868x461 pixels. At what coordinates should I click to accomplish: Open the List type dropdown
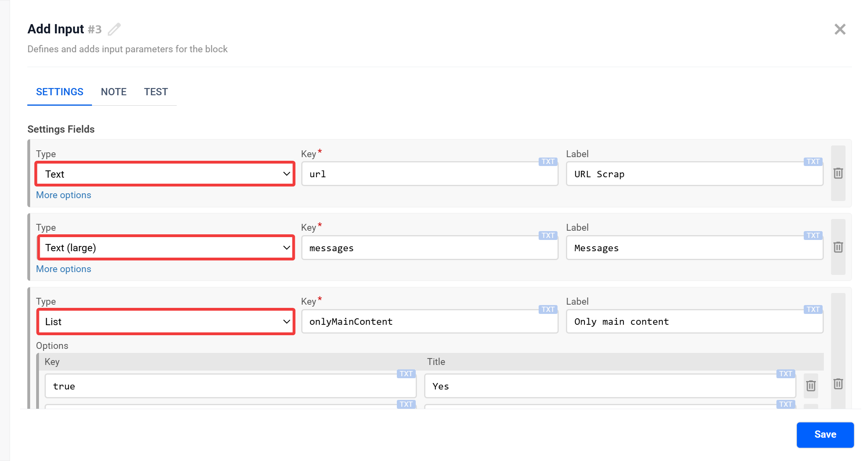coord(165,322)
